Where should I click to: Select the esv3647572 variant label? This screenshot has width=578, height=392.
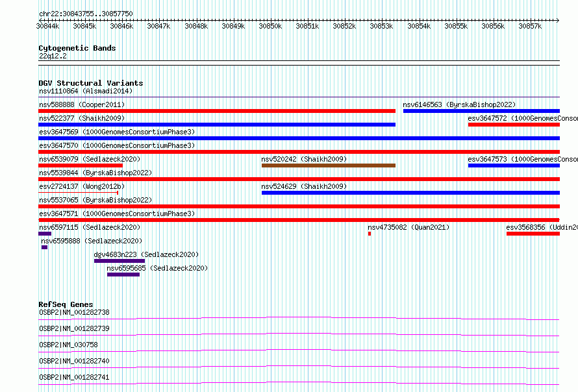(523, 118)
